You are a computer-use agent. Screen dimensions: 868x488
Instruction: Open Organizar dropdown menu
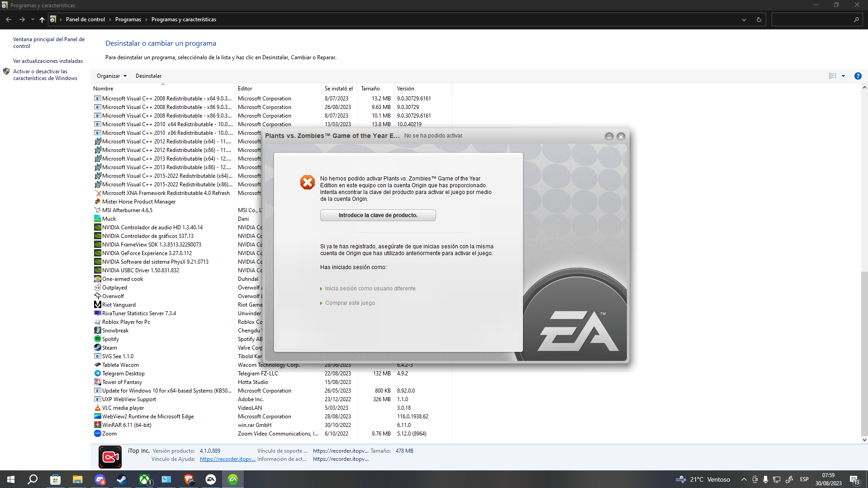click(112, 76)
